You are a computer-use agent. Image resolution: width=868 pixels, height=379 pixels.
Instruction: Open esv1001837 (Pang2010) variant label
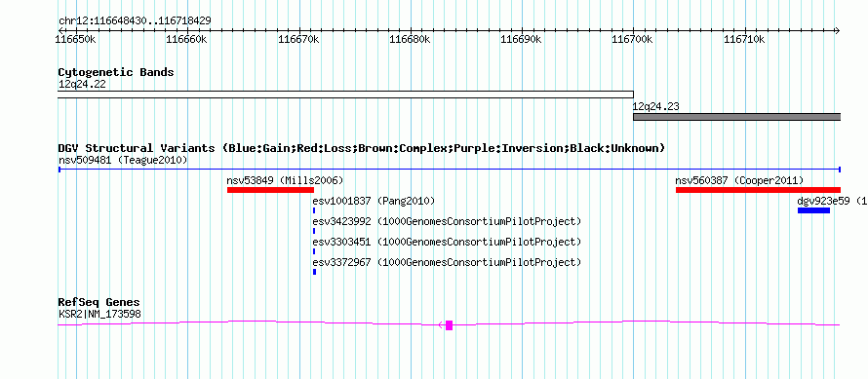click(x=374, y=201)
